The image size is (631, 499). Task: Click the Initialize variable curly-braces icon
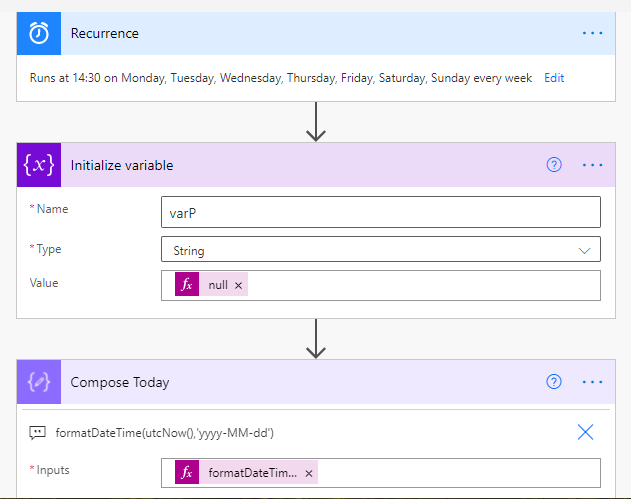(39, 165)
